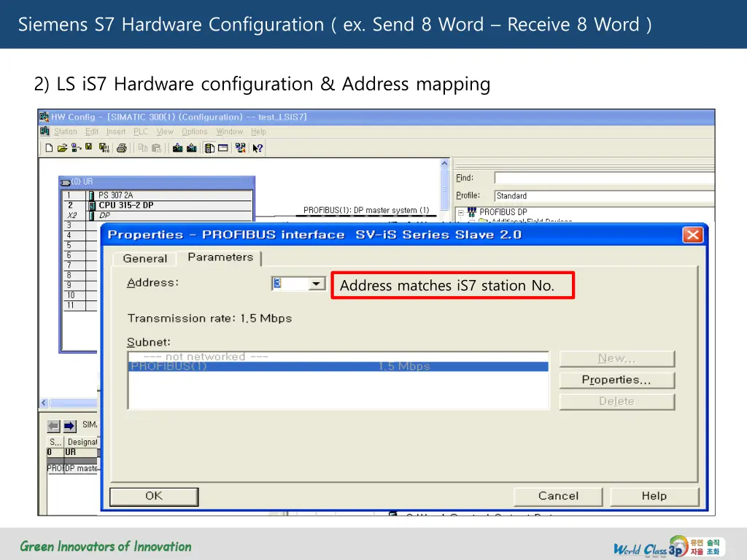
Task: Click the HW Config title bar icon
Action: click(44, 117)
